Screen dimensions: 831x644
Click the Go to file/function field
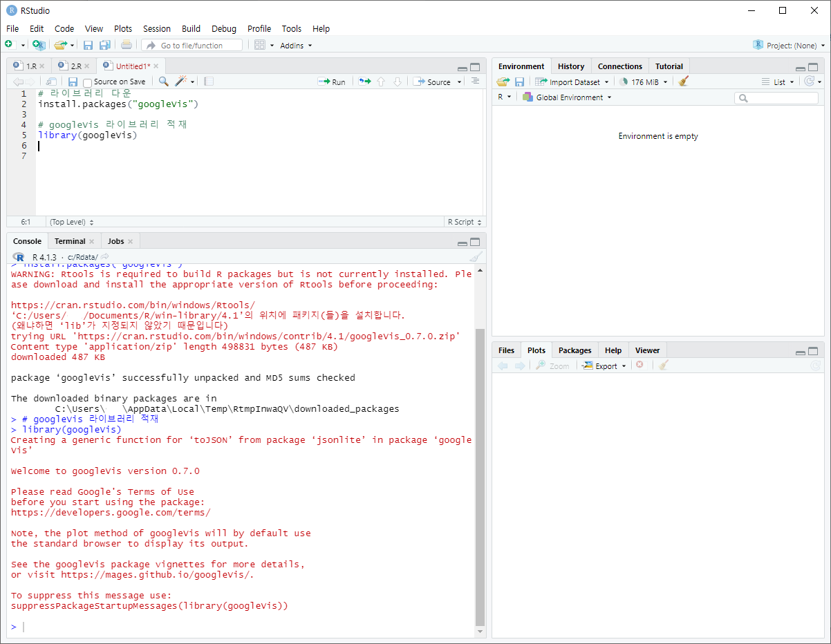pyautogui.click(x=192, y=46)
